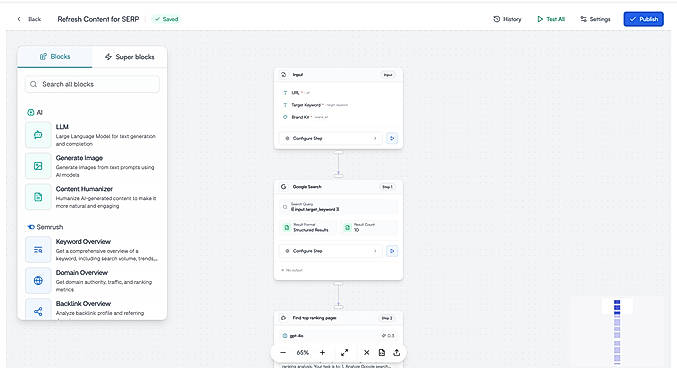This screenshot has height=368, width=677.
Task: Zoom out with the minus icon
Action: [x=283, y=352]
